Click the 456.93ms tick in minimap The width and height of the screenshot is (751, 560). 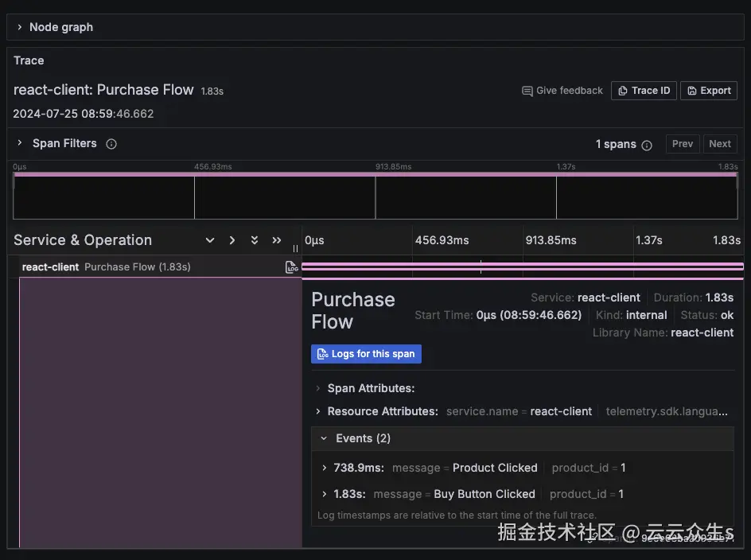[x=212, y=166]
